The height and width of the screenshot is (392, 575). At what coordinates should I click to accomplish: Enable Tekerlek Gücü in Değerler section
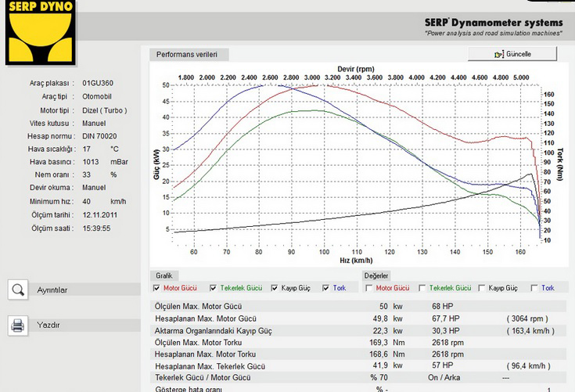point(422,288)
